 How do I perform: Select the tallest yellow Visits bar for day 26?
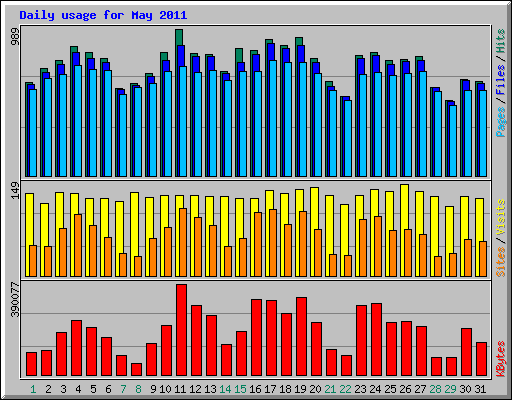(x=404, y=207)
